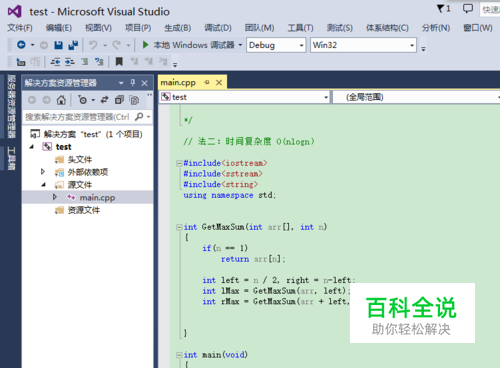Close the main.cpp tab
This screenshot has width=500, height=368.
coord(219,82)
